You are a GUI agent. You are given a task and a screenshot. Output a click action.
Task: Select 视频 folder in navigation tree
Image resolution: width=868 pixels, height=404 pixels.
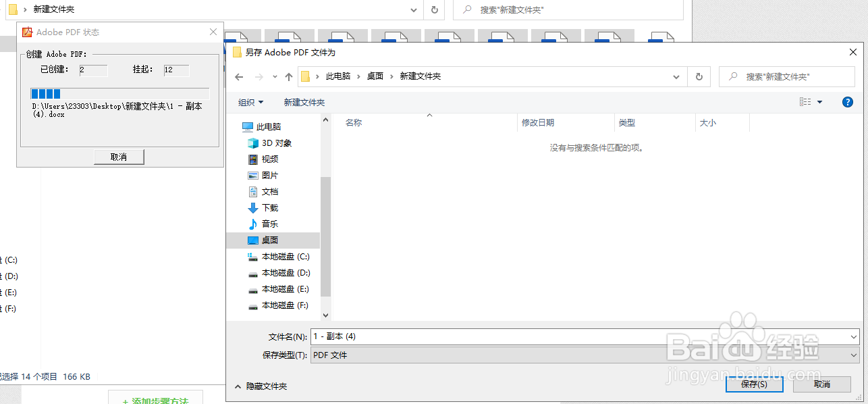[x=263, y=159]
